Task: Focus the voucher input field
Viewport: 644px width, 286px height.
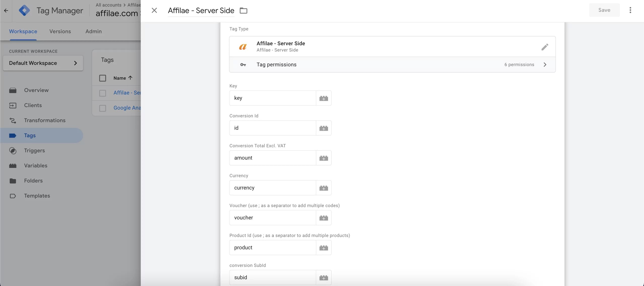Action: pos(273,218)
